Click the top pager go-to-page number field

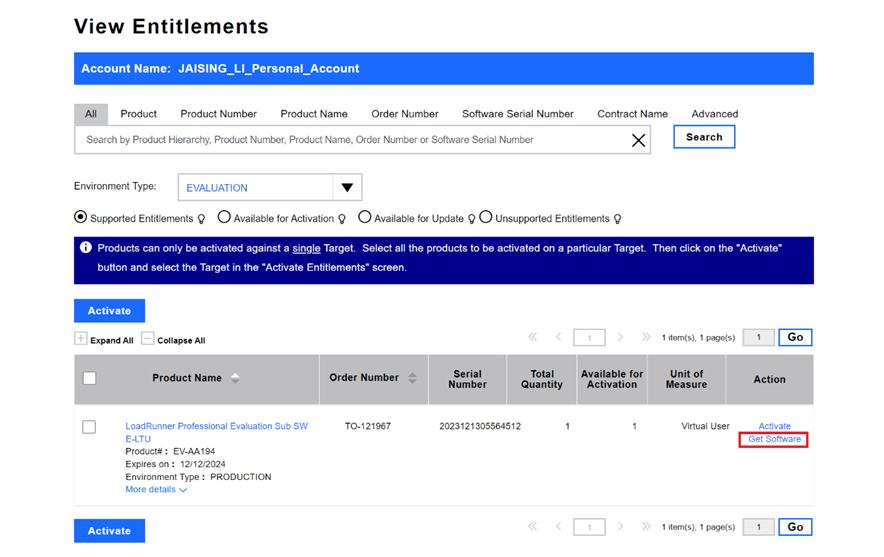pyautogui.click(x=758, y=337)
